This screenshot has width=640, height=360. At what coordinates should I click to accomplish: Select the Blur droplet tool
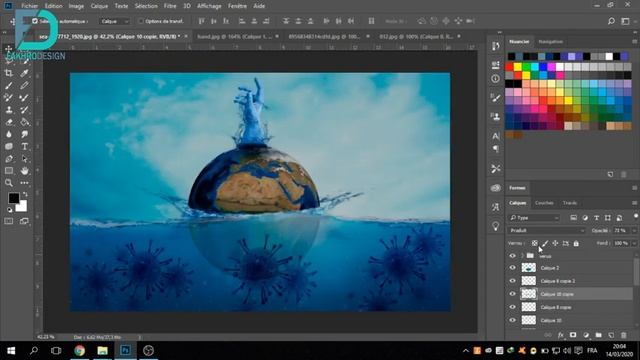(x=9, y=134)
